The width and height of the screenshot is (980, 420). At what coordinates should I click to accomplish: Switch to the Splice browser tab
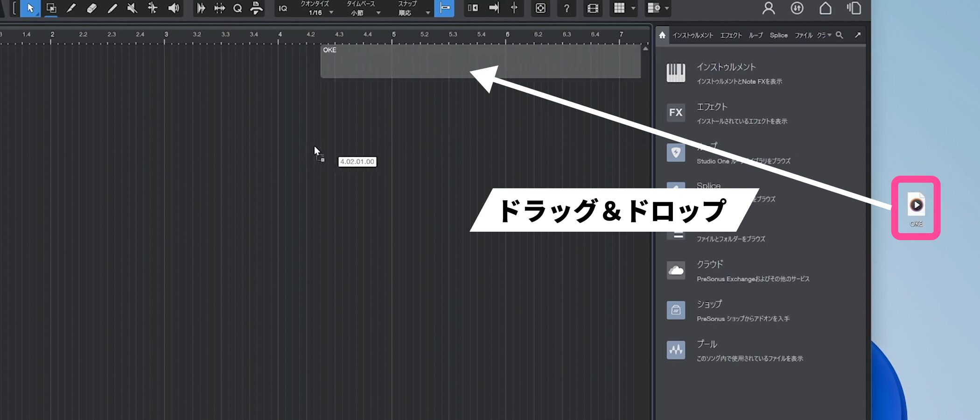click(778, 36)
